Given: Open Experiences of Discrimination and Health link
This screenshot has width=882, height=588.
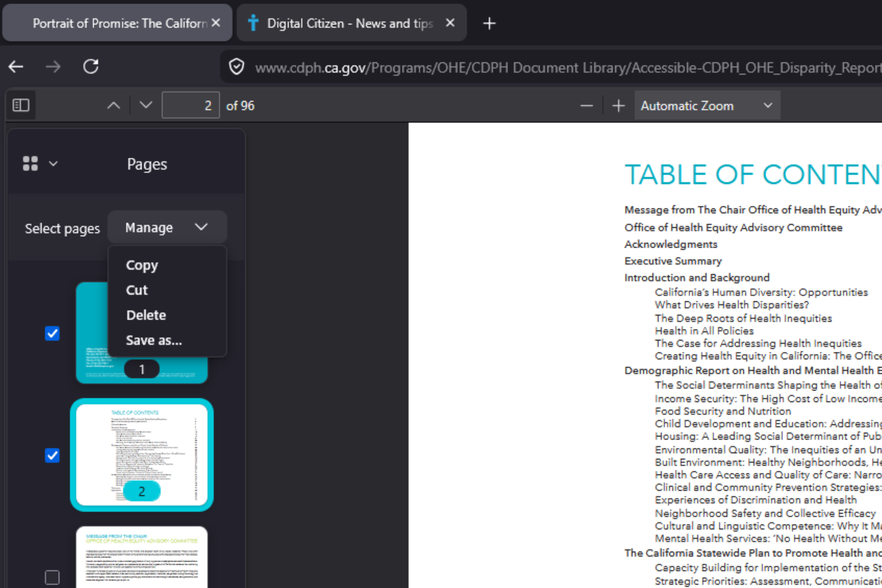Looking at the screenshot, I should tap(756, 500).
